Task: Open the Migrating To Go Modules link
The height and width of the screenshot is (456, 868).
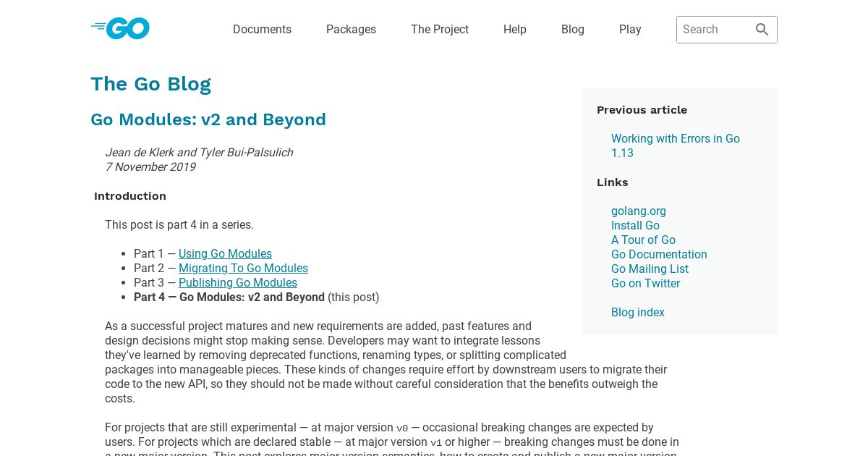Action: click(x=243, y=269)
